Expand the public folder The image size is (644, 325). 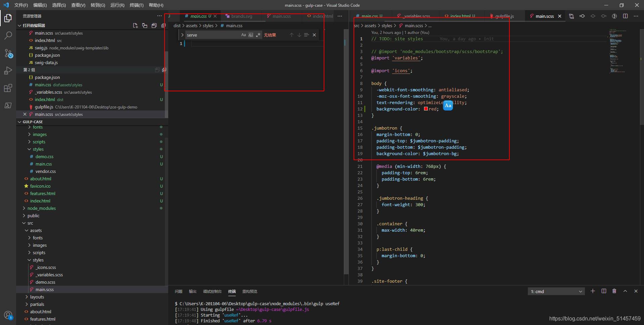click(24, 216)
